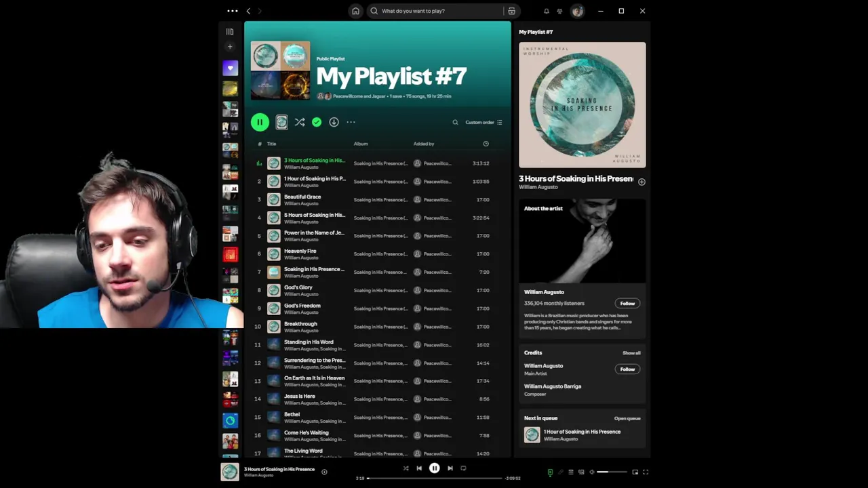The width and height of the screenshot is (868, 488).
Task: Show lyrics with the microphone icon
Action: (x=560, y=472)
